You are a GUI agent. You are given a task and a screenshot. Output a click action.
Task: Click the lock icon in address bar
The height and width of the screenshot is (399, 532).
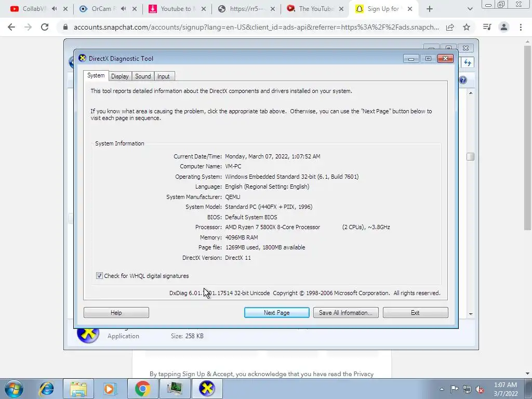pyautogui.click(x=65, y=27)
